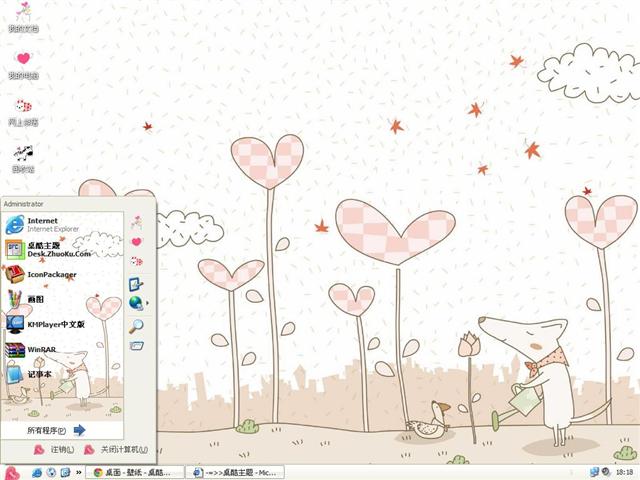
Task: Open the ladybug network places desktop icon
Action: click(x=23, y=112)
